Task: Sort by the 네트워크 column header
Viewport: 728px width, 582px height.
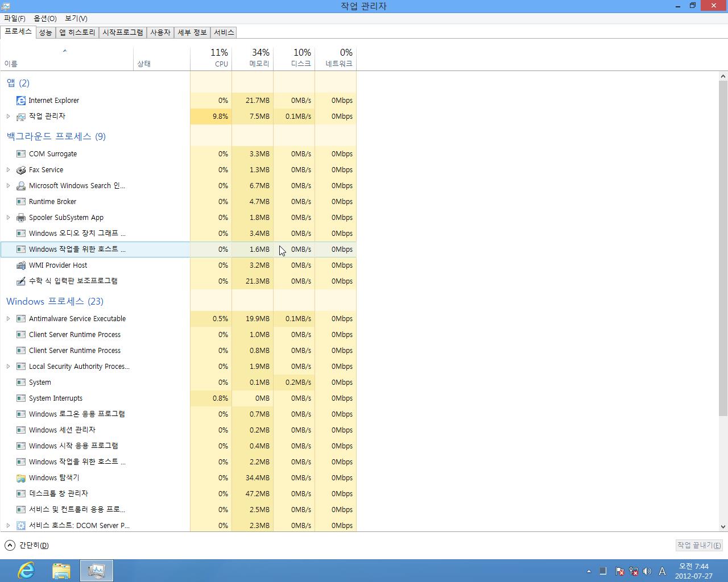Action: (x=336, y=58)
